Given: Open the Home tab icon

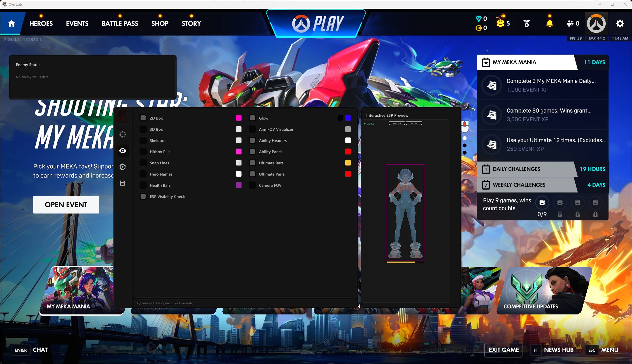Looking at the screenshot, I should click(x=11, y=24).
